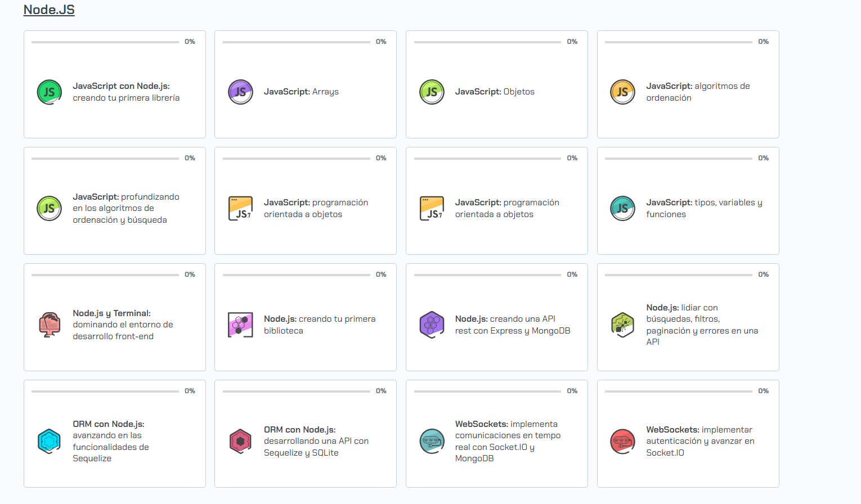
Task: Click progress bar on 'lidiar con búsquedas' card
Action: [x=679, y=274]
